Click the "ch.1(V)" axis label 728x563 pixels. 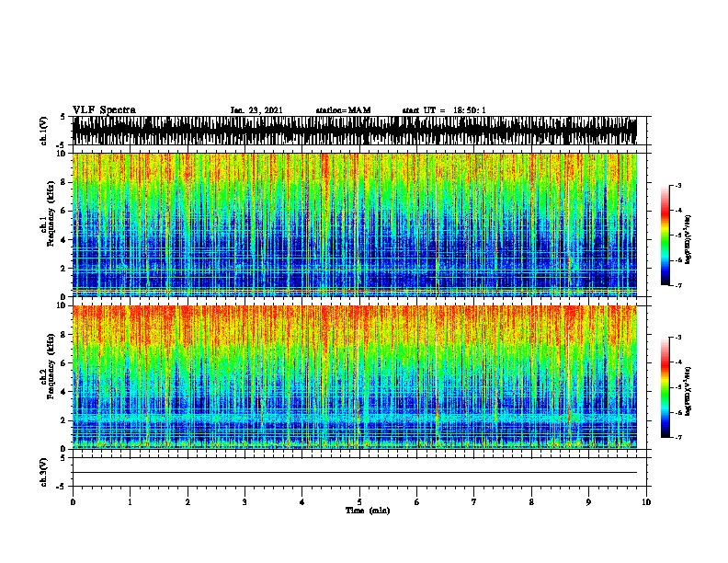(x=43, y=131)
